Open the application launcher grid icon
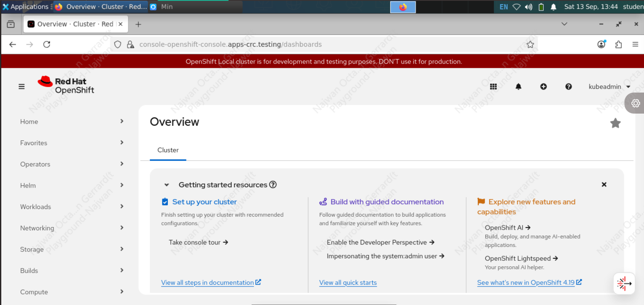644x305 pixels. tap(493, 87)
